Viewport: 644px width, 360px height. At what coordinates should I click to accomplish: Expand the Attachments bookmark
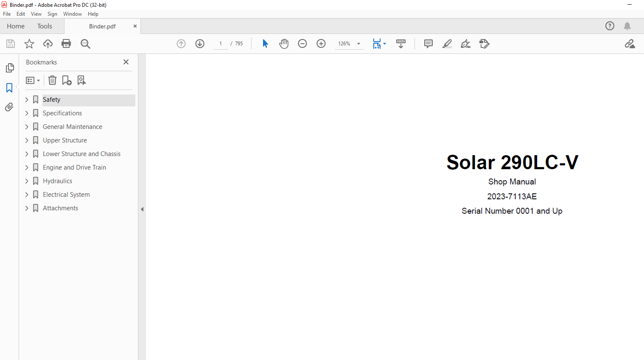point(27,208)
